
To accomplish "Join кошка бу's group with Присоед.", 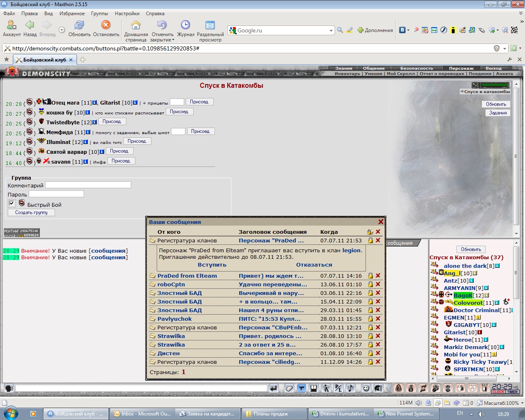I will pos(179,112).
